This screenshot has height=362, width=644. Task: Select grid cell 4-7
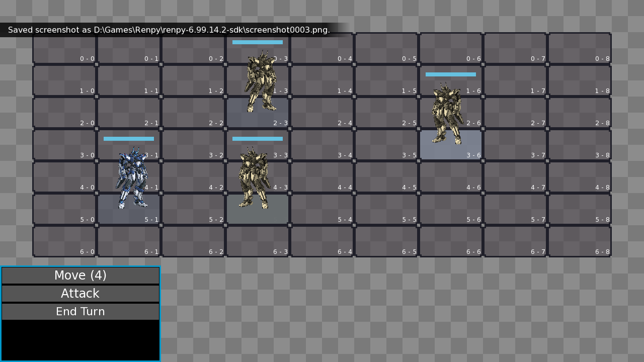(x=515, y=177)
